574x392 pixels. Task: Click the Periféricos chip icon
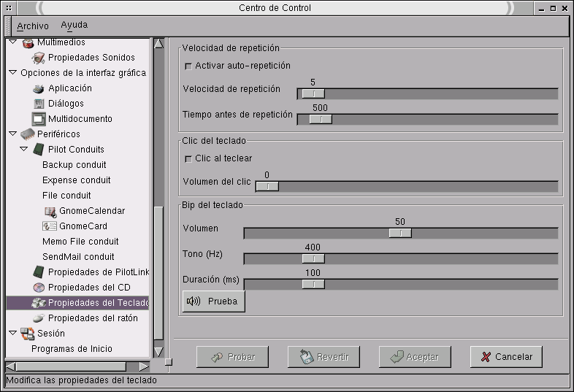click(x=28, y=134)
